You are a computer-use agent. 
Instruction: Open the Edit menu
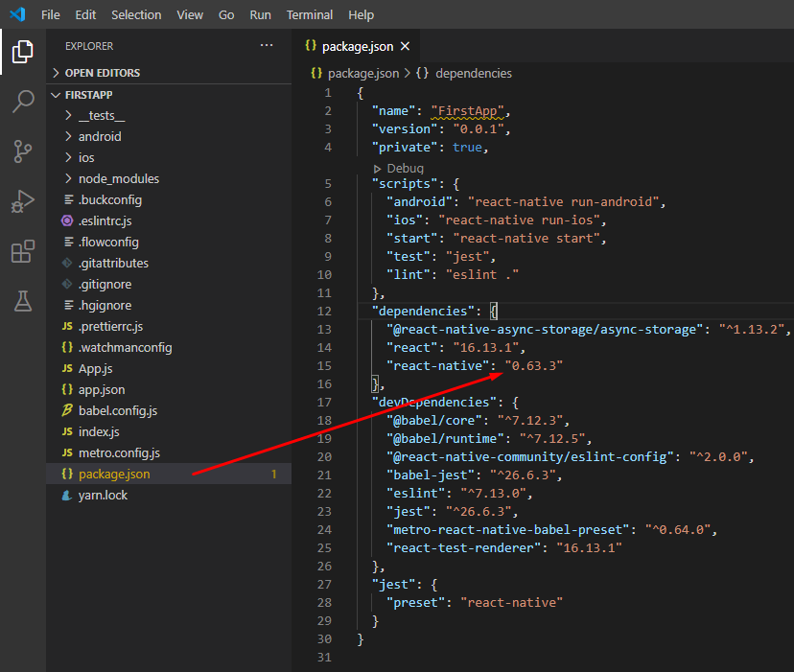pyautogui.click(x=85, y=15)
